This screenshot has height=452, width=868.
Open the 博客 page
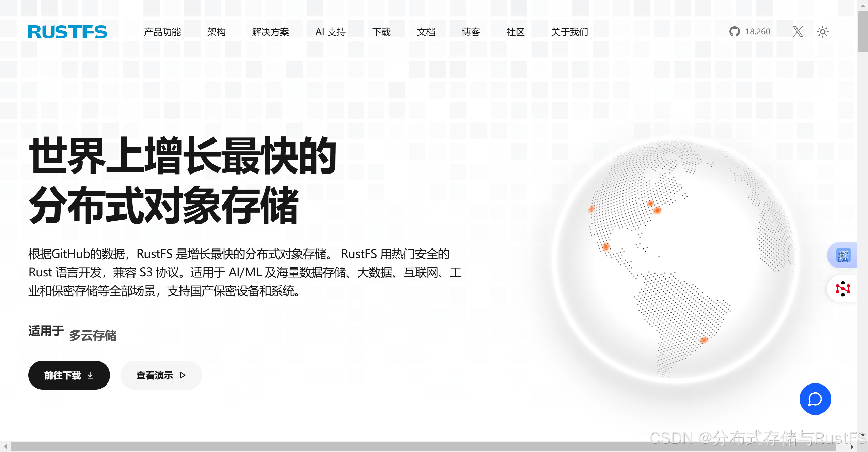click(x=471, y=32)
